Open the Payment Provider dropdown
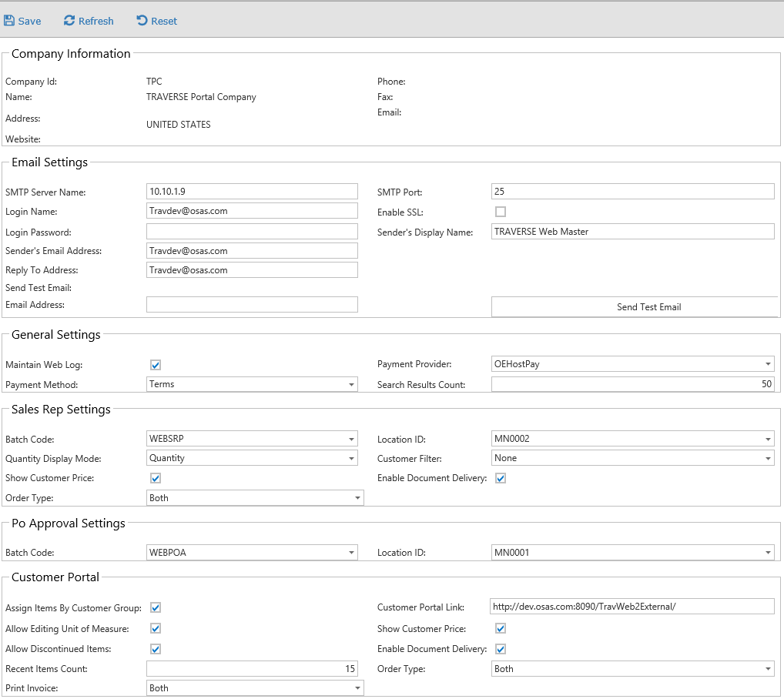The height and width of the screenshot is (699, 784). pyautogui.click(x=768, y=364)
